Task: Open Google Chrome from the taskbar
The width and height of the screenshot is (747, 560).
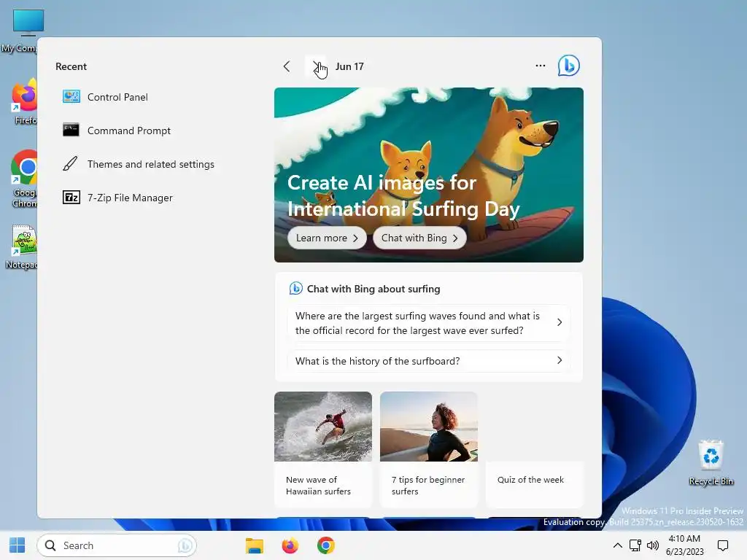Action: pyautogui.click(x=326, y=545)
